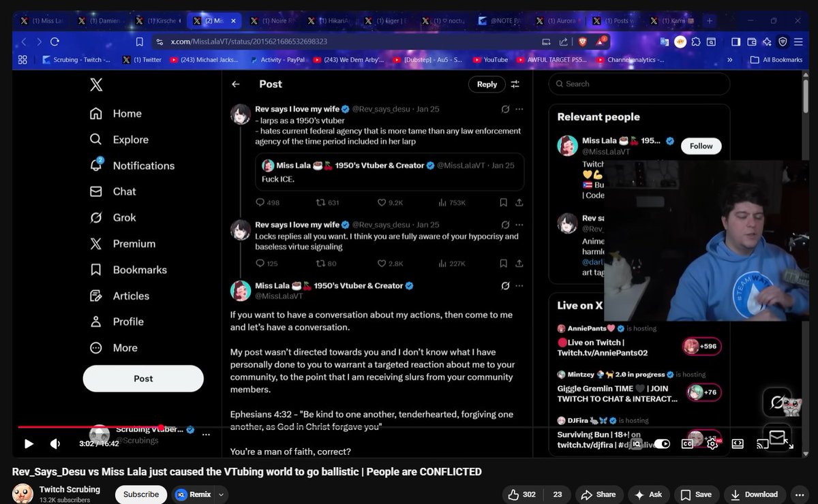Click the Brave shield icon in the address bar
Viewport: 818px width, 504px height.
coord(583,42)
